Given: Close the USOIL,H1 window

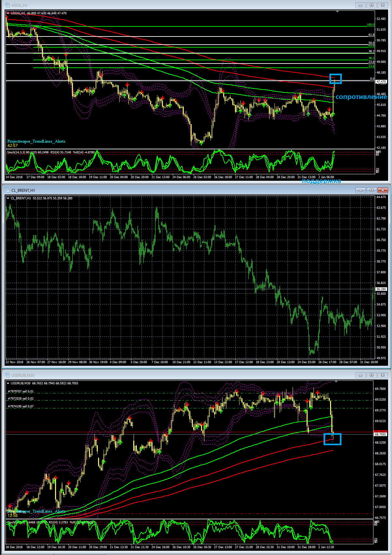Looking at the screenshot, I should (383, 5).
